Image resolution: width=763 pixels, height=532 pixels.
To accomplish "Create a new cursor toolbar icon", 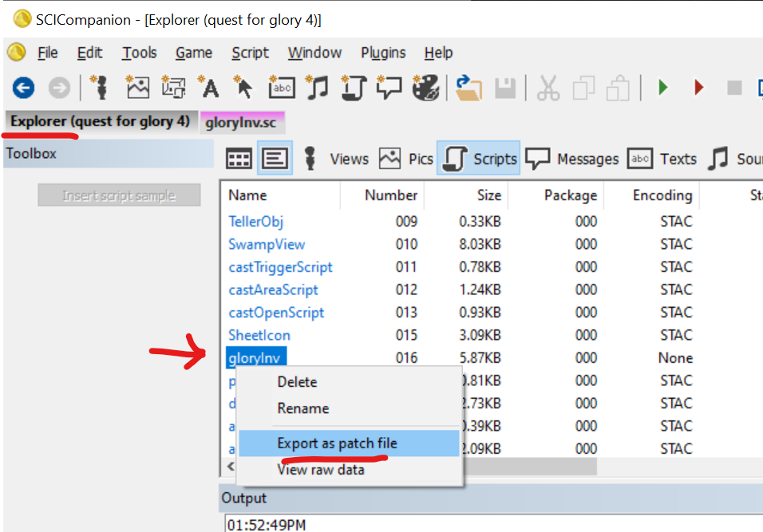I will 243,88.
